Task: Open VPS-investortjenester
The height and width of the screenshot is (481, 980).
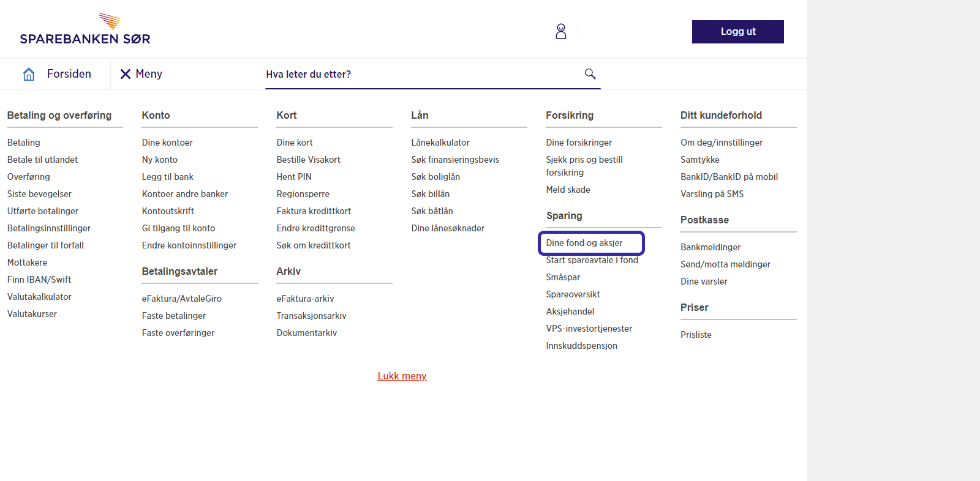Action: pyautogui.click(x=589, y=329)
